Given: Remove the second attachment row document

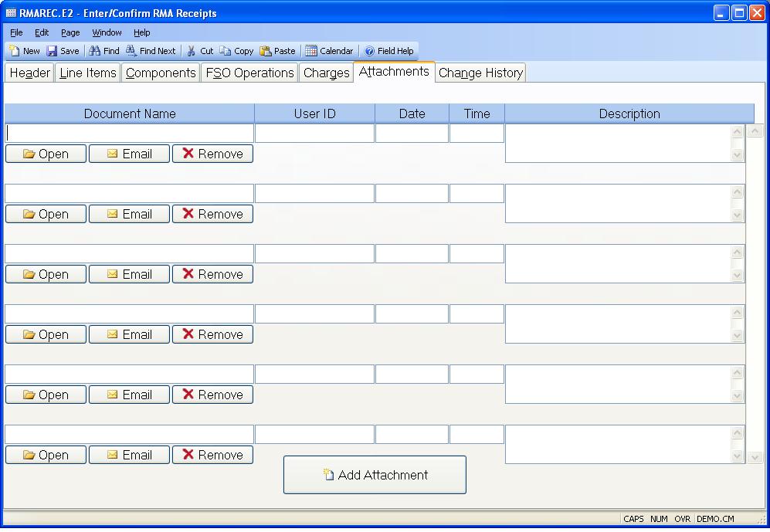Looking at the screenshot, I should 212,214.
